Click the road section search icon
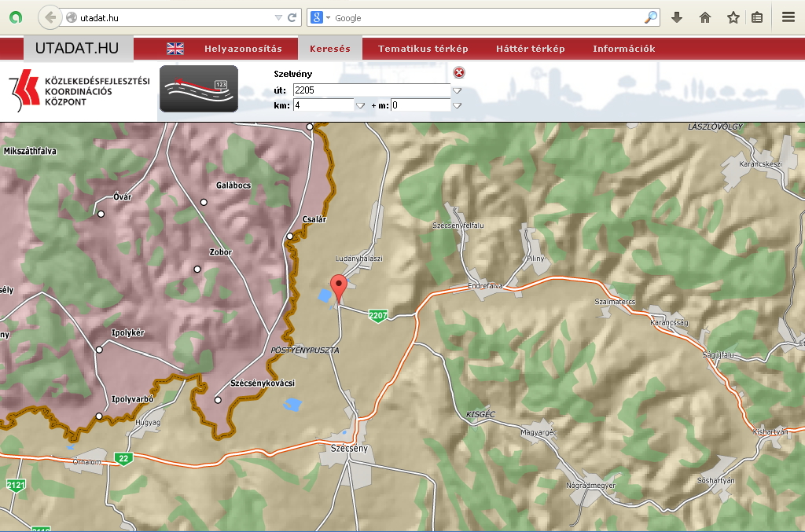Viewport: 805px width, 532px height. 199,88
